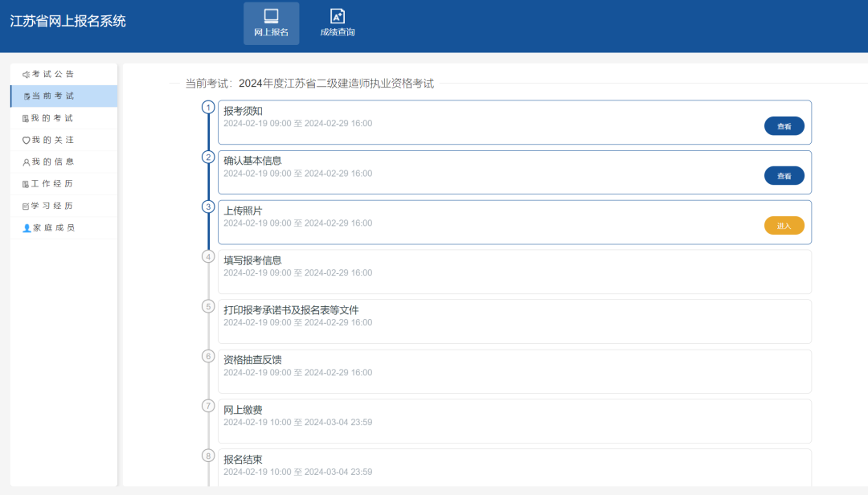
Task: Switch to the 网上报名 tab
Action: 272,23
